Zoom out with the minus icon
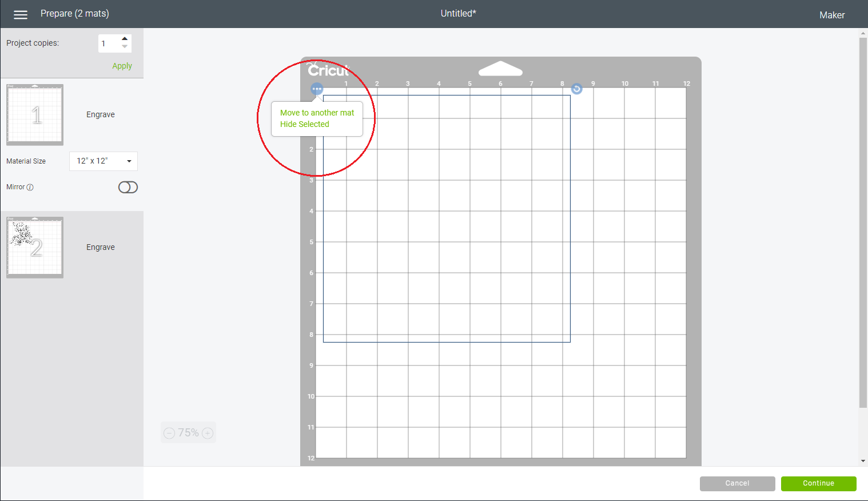Screen dimensions: 868x501 (x=169, y=434)
